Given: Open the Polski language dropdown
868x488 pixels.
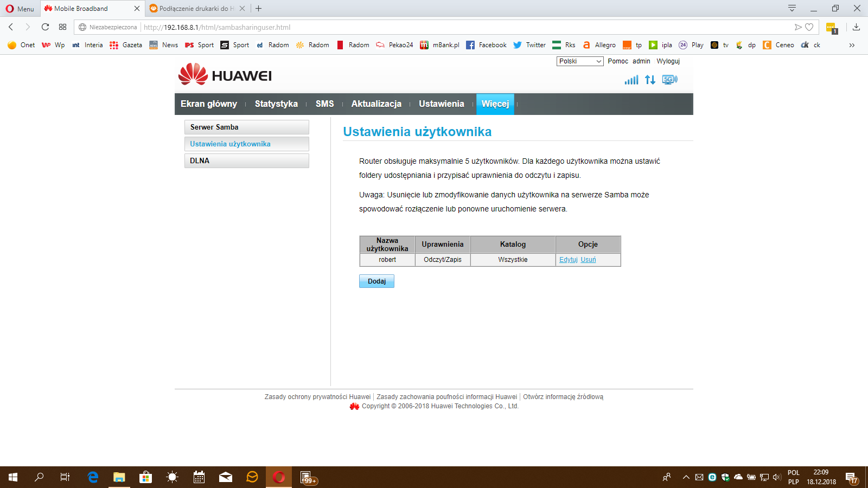Looking at the screenshot, I should (579, 61).
